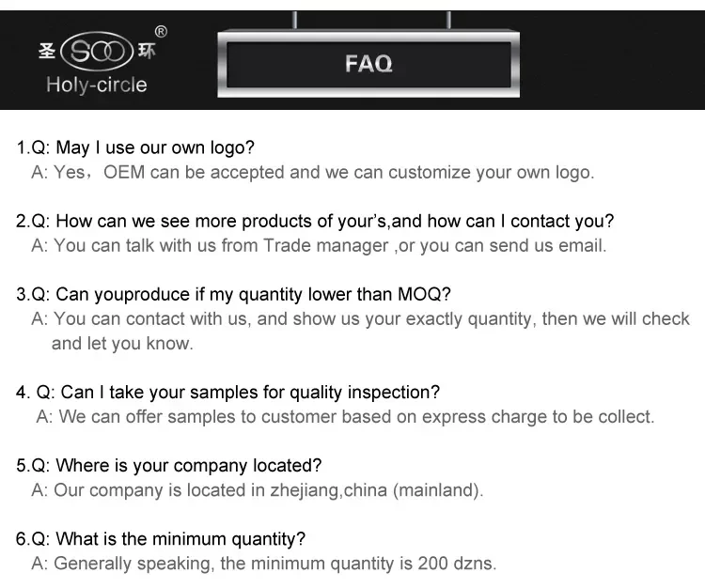
Task: Select question 6 about minimum quantity
Action: pos(161,538)
